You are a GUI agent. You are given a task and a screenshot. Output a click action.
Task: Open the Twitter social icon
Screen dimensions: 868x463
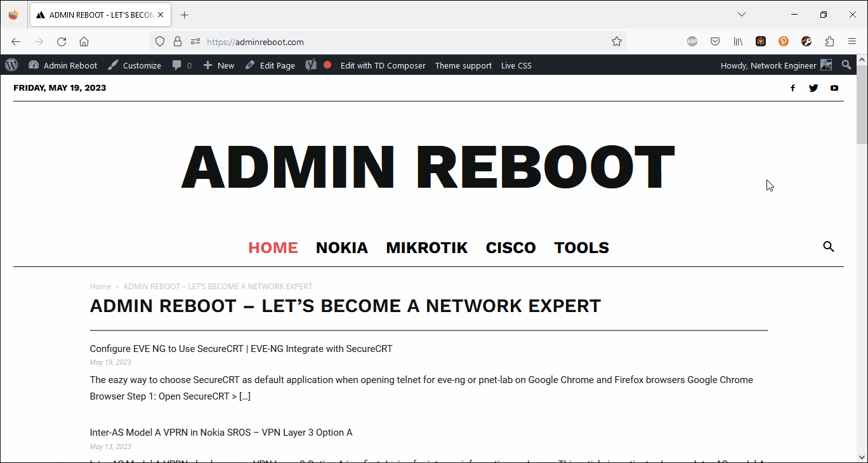point(813,88)
